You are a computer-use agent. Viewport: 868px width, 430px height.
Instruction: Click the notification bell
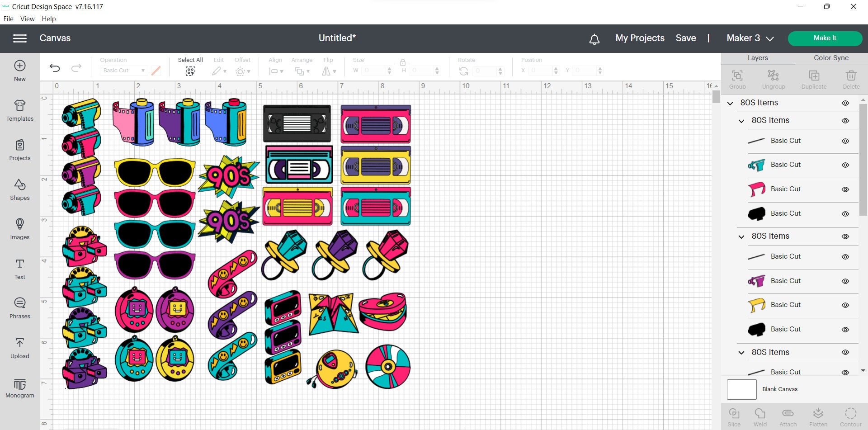click(x=594, y=39)
